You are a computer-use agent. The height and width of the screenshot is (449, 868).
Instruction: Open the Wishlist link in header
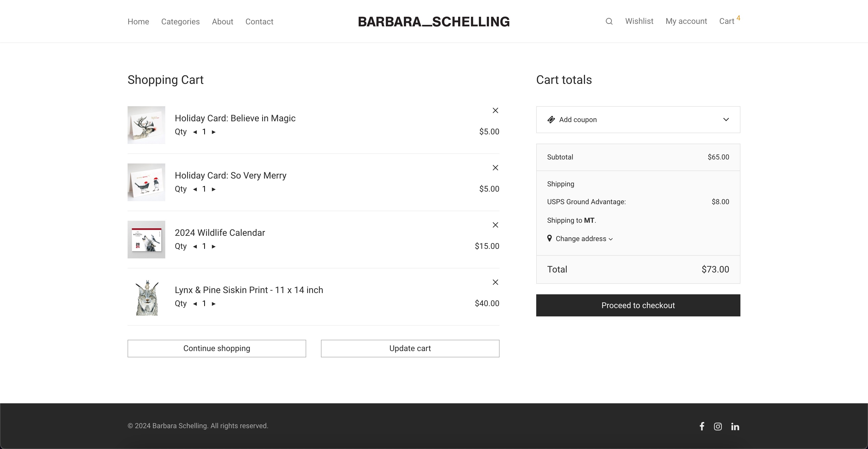pyautogui.click(x=639, y=21)
